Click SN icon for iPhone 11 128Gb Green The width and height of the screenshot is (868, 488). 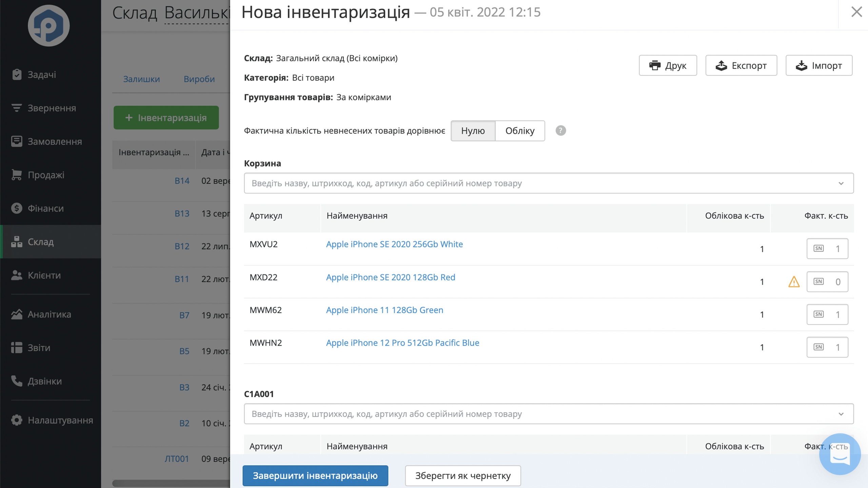[x=818, y=314]
